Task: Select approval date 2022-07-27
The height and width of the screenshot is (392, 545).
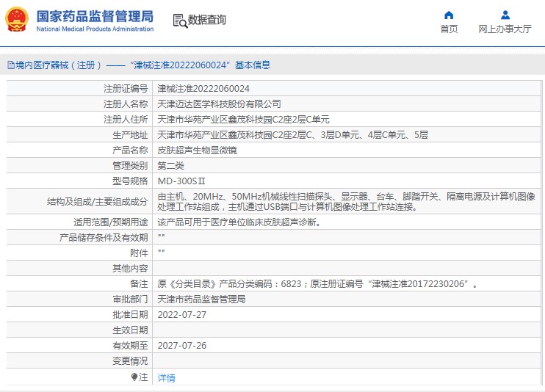Action: click(181, 315)
